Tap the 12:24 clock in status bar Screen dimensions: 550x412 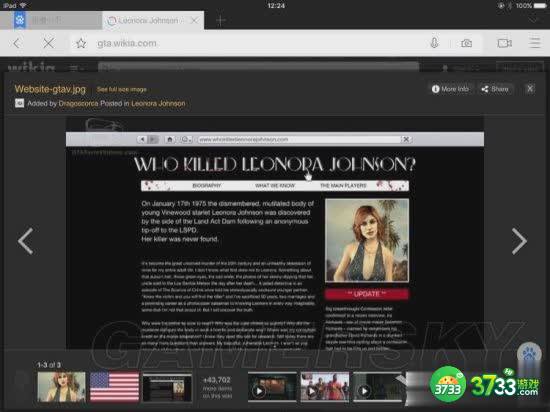[276, 6]
